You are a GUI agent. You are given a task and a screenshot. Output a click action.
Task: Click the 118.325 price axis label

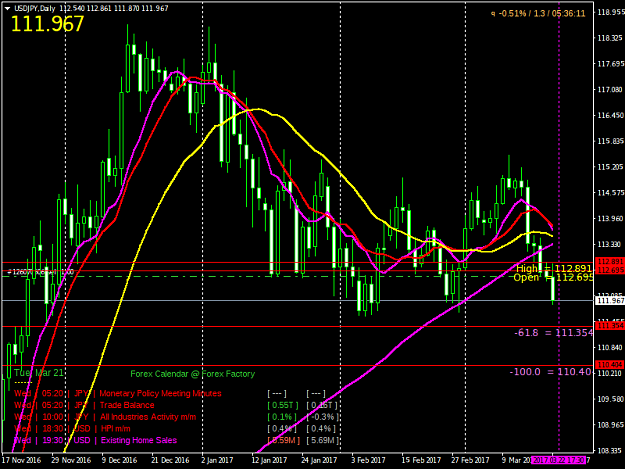[x=610, y=38]
